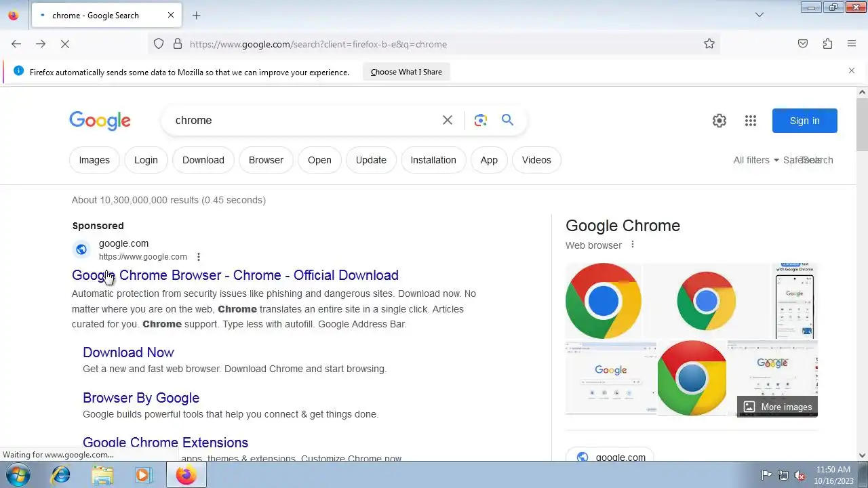Filter results by Images
The width and height of the screenshot is (868, 488).
[x=94, y=160]
